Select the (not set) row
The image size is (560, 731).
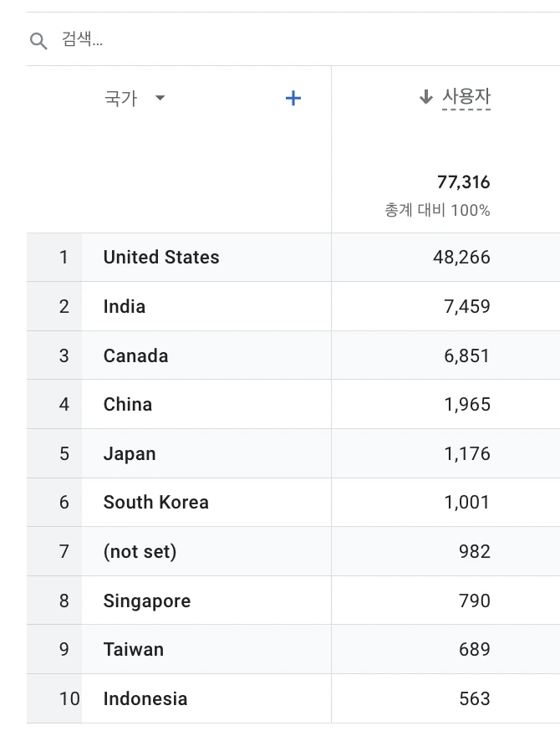pyautogui.click(x=140, y=552)
